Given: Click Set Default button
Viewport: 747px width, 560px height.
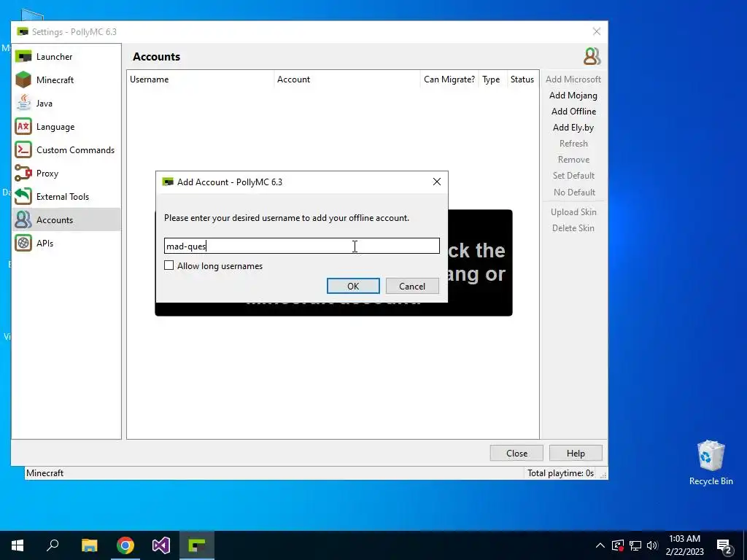Looking at the screenshot, I should tap(573, 176).
